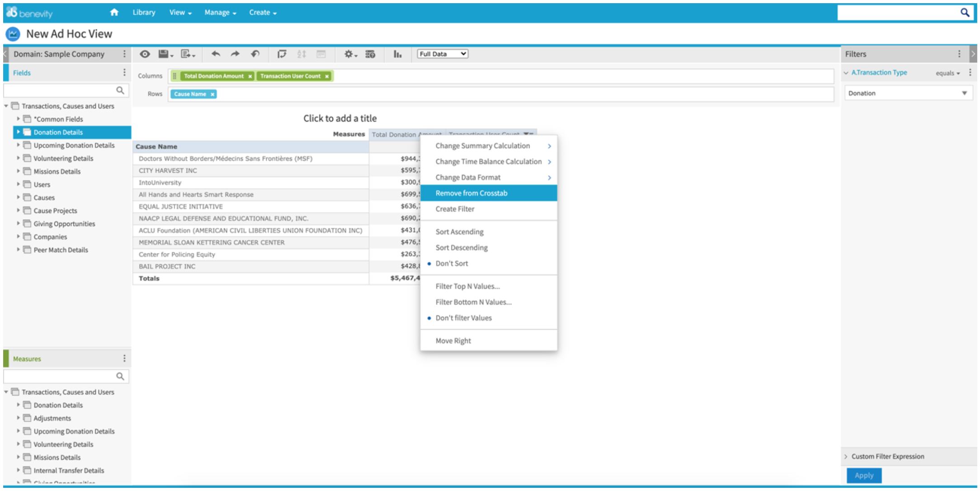Remove the Total Donation Amount column chip

250,76
